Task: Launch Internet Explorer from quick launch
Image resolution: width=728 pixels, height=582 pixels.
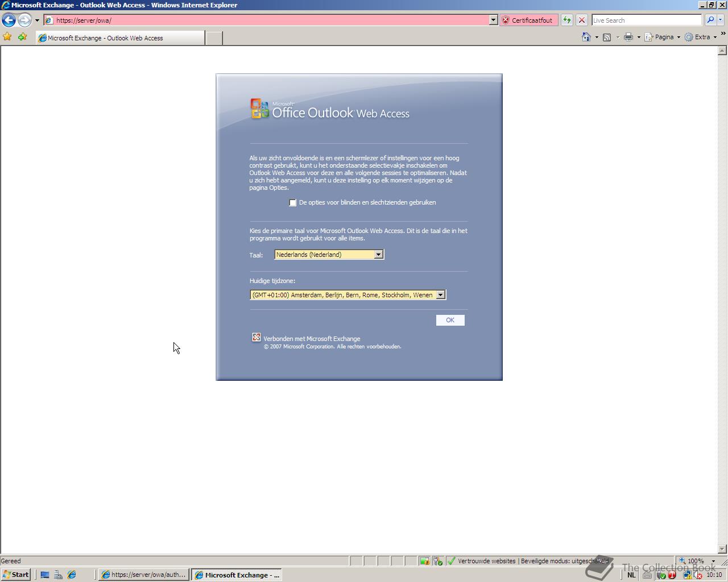Action: coord(72,575)
